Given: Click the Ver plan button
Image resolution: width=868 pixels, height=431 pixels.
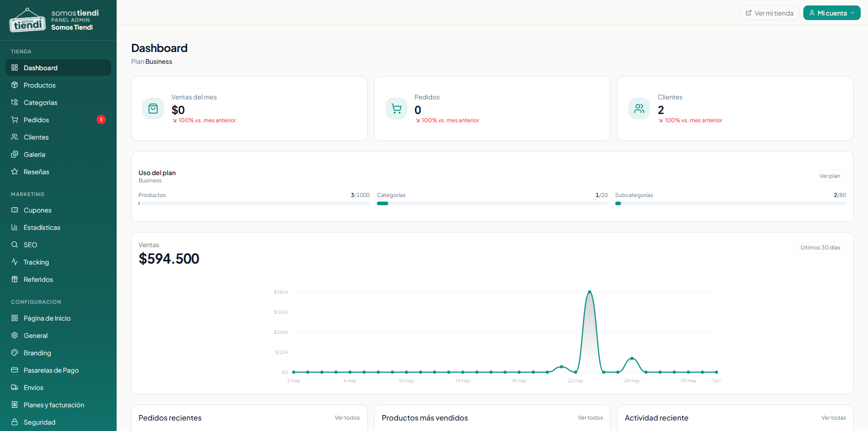Looking at the screenshot, I should 830,176.
